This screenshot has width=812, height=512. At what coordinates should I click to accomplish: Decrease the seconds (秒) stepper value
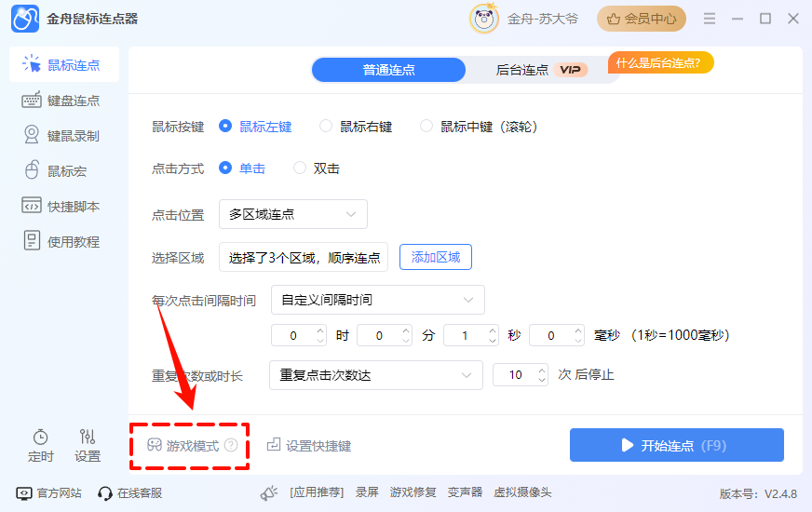[493, 340]
